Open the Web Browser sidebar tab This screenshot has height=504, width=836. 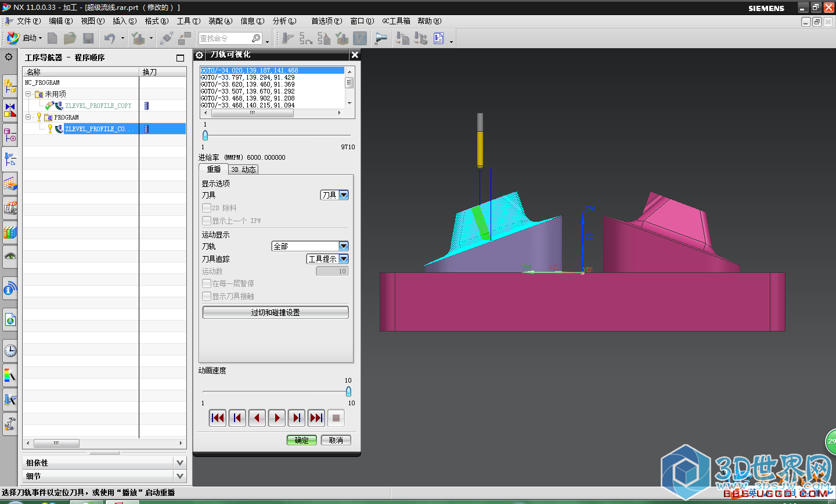click(x=10, y=319)
